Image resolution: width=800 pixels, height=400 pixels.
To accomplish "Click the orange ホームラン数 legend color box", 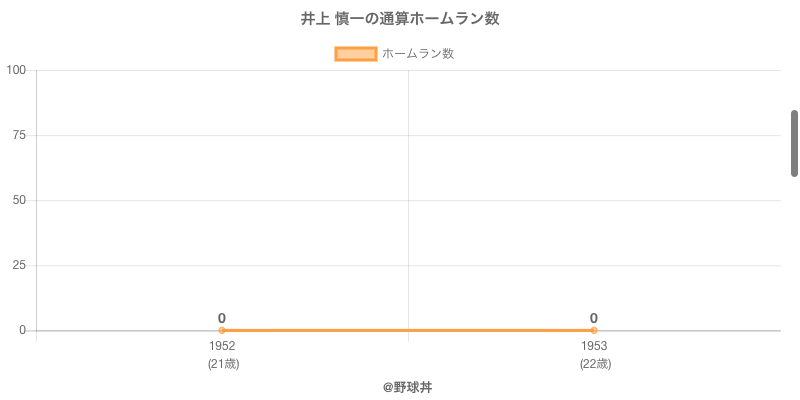I will [356, 54].
